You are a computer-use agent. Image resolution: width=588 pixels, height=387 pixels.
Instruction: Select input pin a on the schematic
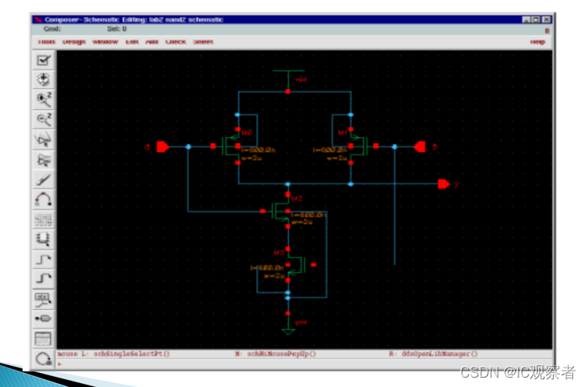[163, 146]
